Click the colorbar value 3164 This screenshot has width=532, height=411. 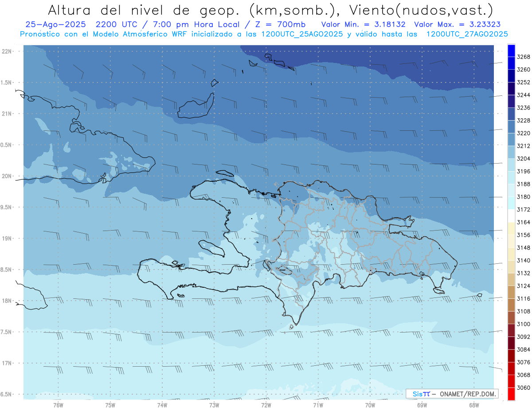[x=524, y=222]
